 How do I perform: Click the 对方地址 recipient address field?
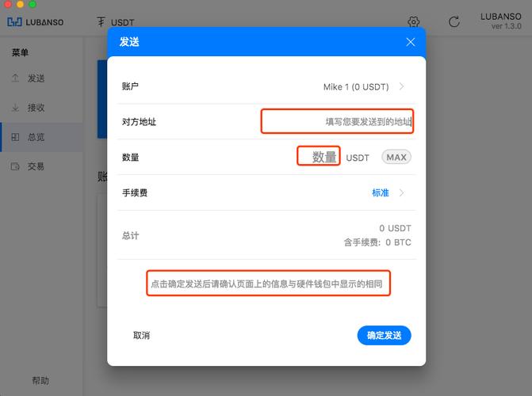pos(337,121)
